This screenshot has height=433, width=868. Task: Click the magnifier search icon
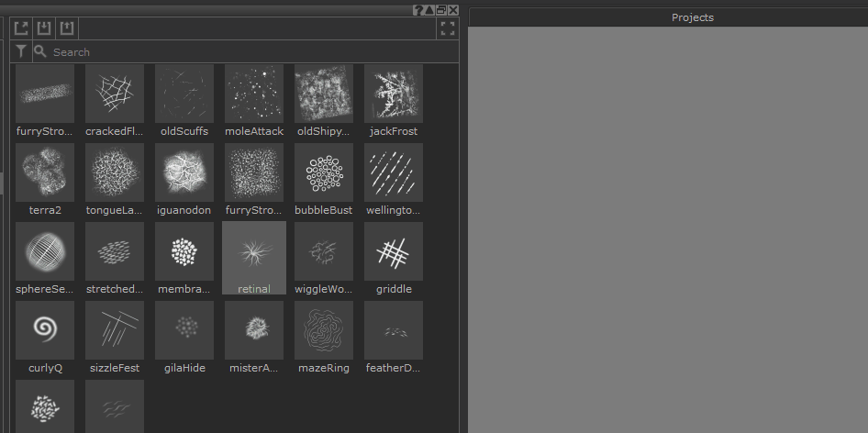click(39, 52)
